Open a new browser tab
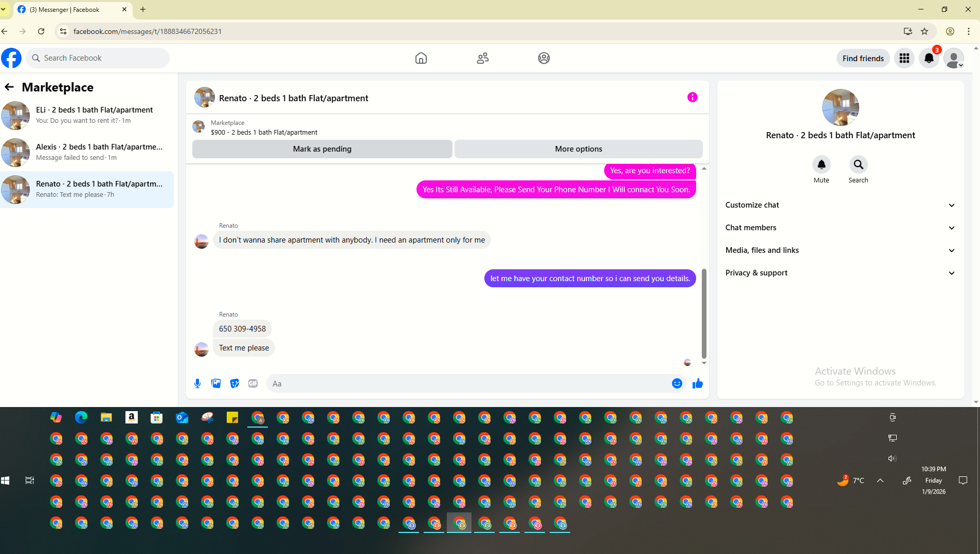 tap(143, 9)
